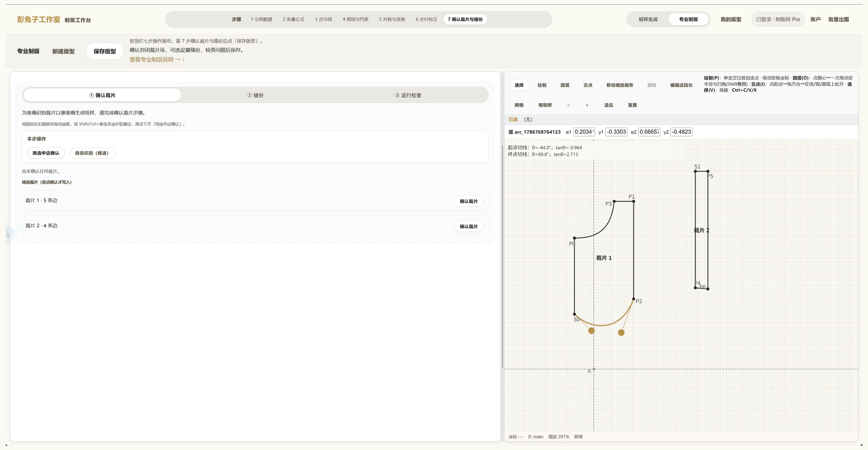Confirm 裁片 2 · 4 条边
The image size is (868, 450).
(x=469, y=226)
